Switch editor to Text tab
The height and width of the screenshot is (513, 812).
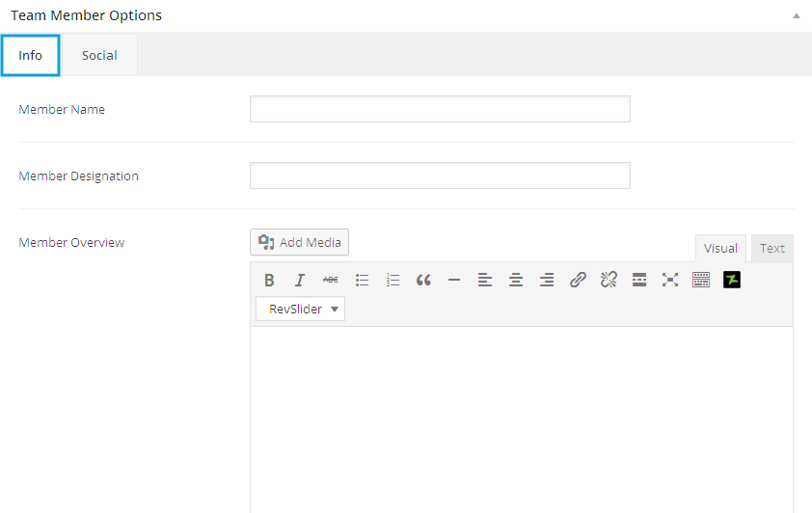[x=771, y=248]
